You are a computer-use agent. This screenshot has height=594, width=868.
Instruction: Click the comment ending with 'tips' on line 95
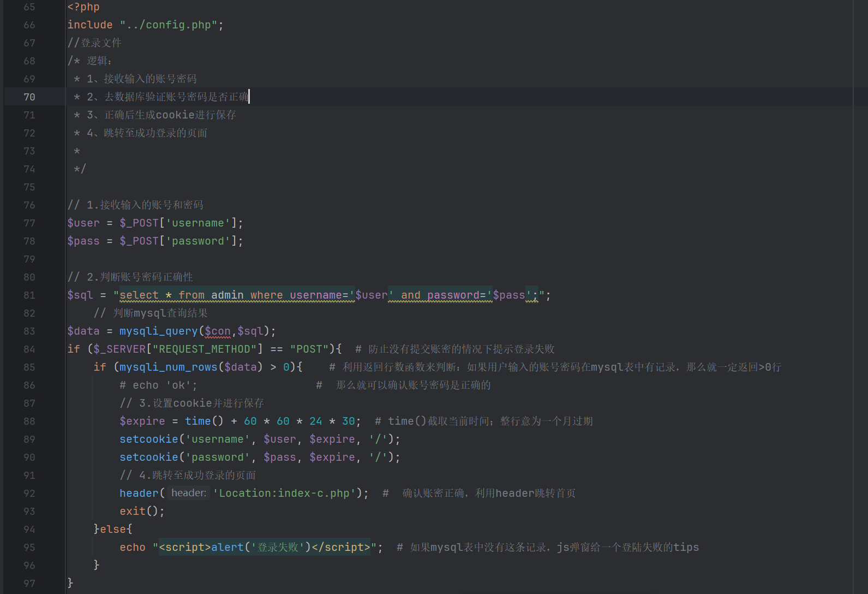point(548,547)
